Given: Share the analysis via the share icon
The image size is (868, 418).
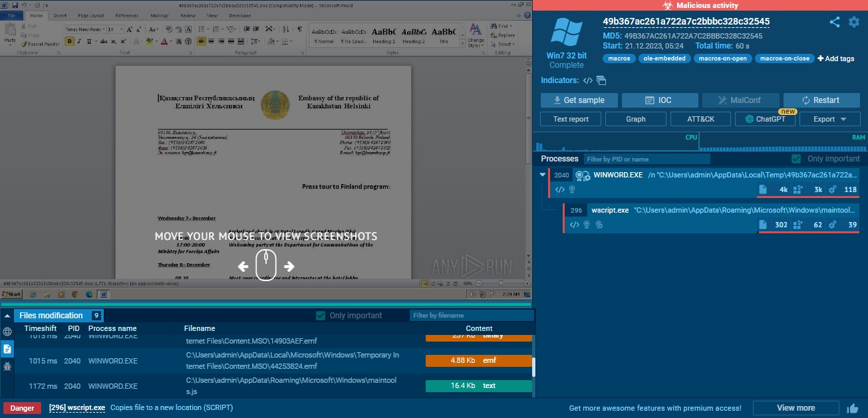Looking at the screenshot, I should pos(835,22).
